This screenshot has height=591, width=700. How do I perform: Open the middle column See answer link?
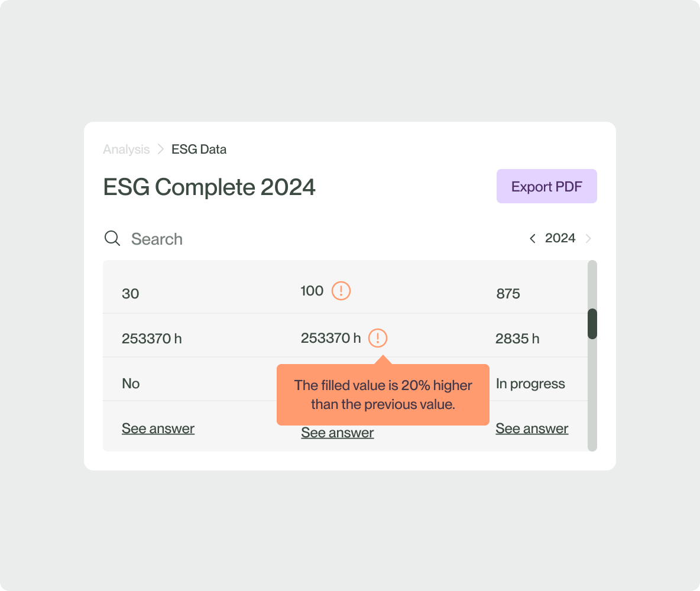point(337,433)
